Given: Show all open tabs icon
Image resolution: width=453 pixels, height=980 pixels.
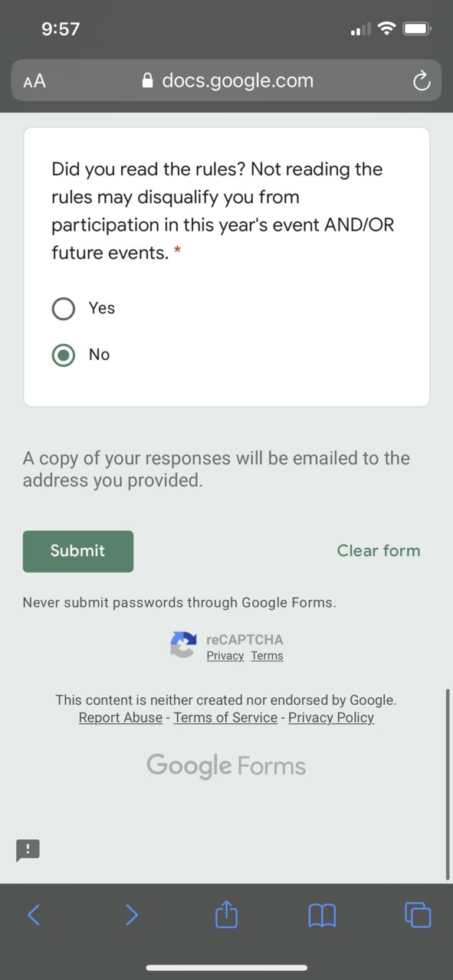Looking at the screenshot, I should click(418, 915).
